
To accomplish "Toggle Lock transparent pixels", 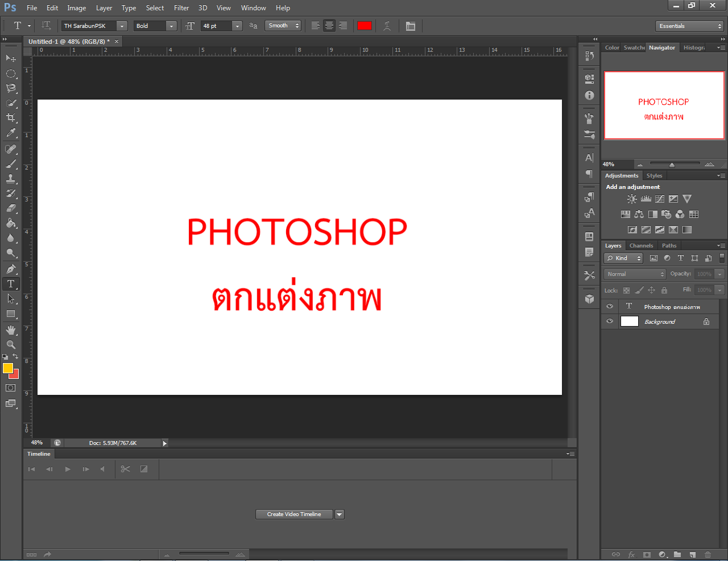I will click(x=626, y=290).
